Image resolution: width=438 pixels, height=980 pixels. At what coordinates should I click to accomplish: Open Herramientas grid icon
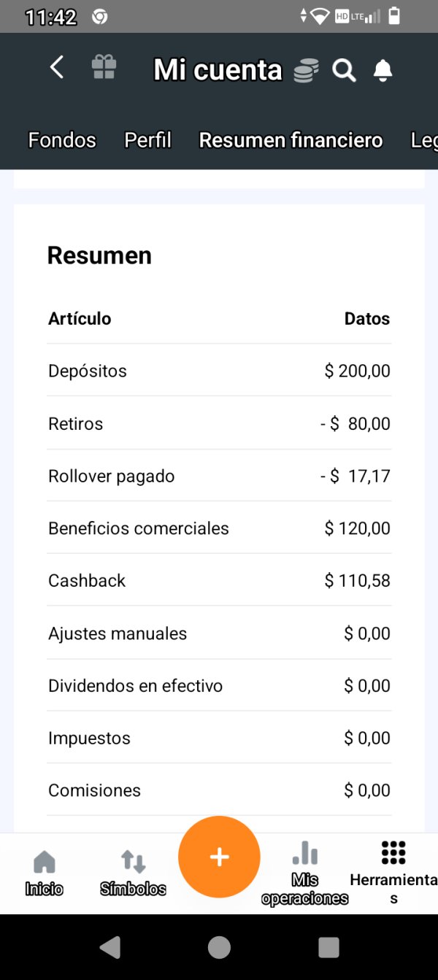pyautogui.click(x=393, y=852)
